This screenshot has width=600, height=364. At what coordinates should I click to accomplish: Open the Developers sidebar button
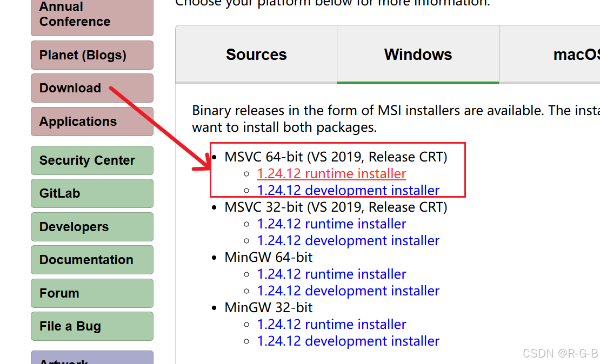click(x=92, y=227)
